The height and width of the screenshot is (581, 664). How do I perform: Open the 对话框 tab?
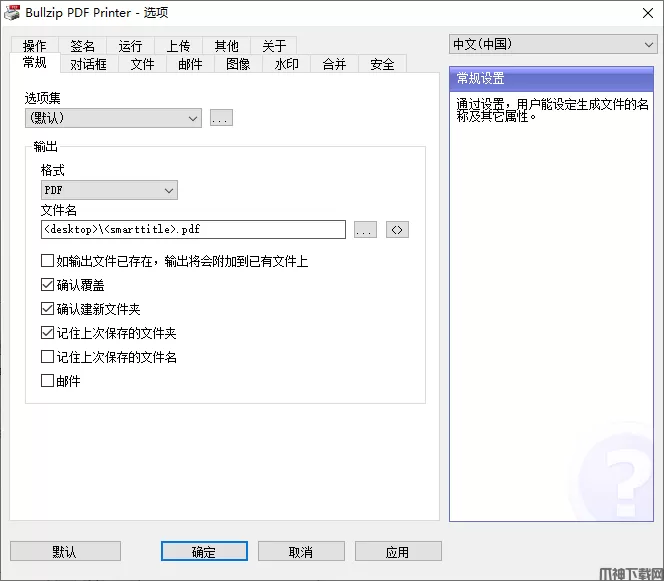[89, 64]
